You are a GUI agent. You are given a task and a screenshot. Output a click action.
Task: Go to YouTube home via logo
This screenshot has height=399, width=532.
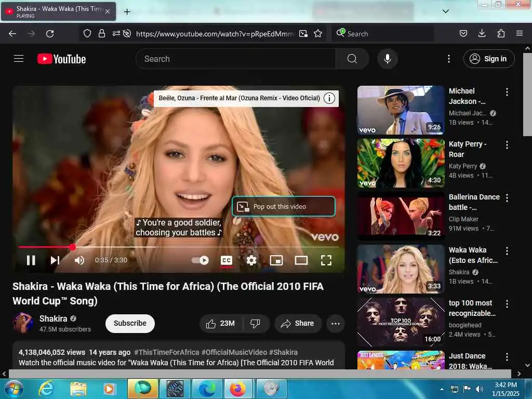[x=61, y=59]
